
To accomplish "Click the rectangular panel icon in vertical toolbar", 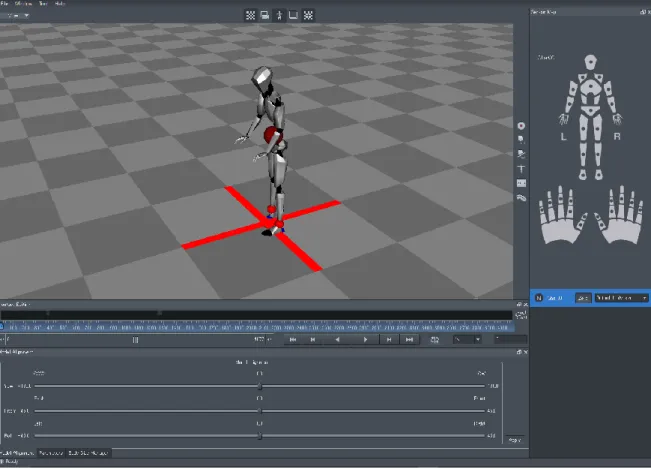I will click(x=521, y=183).
